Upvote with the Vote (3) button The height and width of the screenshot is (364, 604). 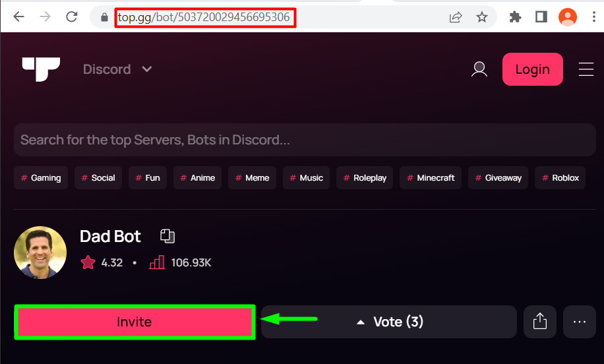[x=389, y=322]
